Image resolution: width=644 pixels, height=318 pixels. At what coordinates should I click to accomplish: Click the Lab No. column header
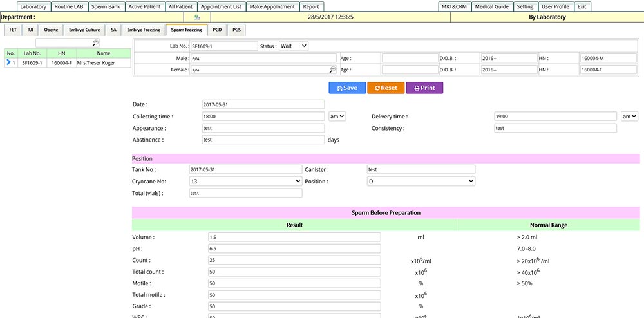32,53
